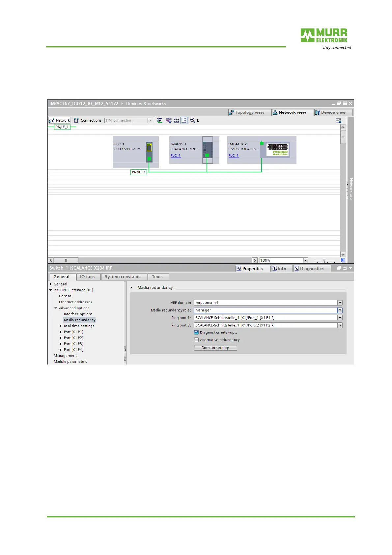
Task: Select the IO tags tab
Action: pyautogui.click(x=87, y=277)
